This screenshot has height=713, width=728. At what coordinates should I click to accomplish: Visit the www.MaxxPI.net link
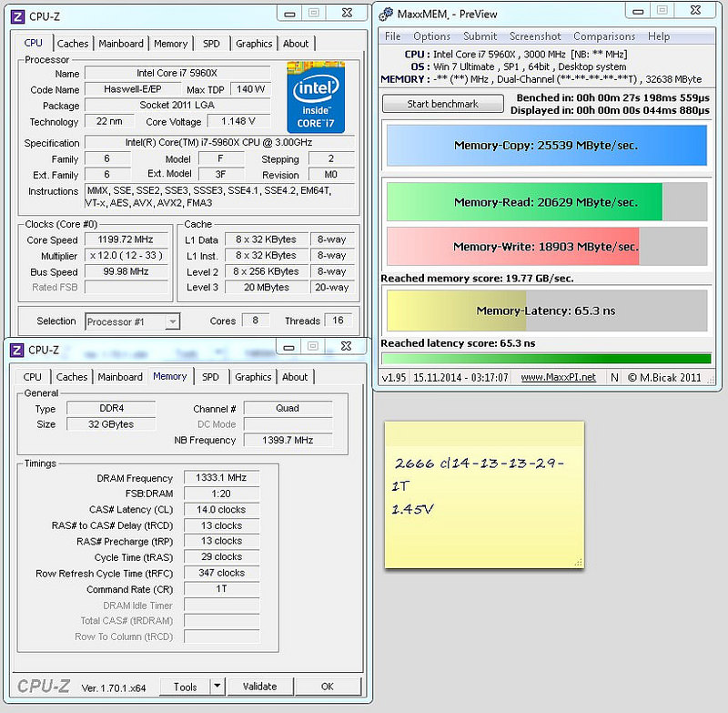[558, 377]
